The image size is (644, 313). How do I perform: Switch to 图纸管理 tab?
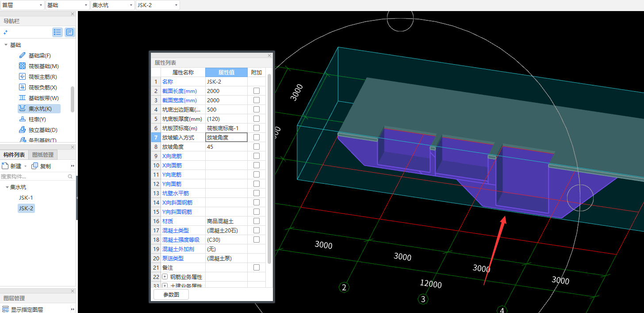[43, 155]
